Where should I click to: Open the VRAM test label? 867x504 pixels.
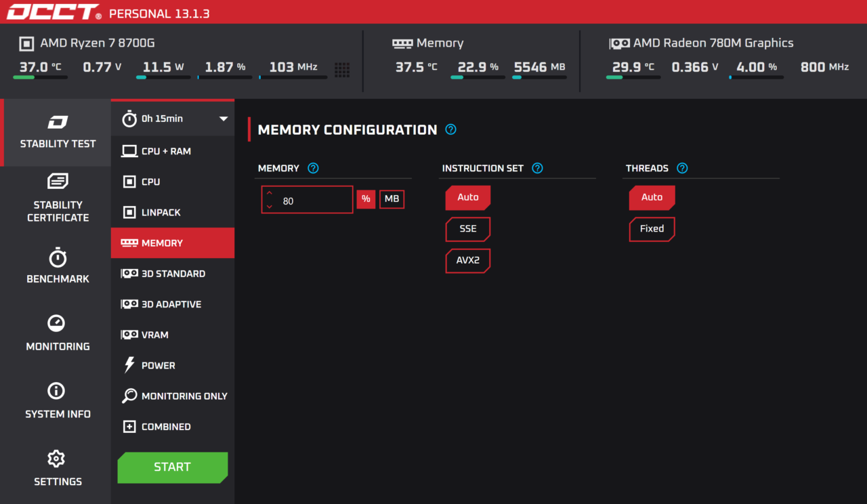click(155, 335)
